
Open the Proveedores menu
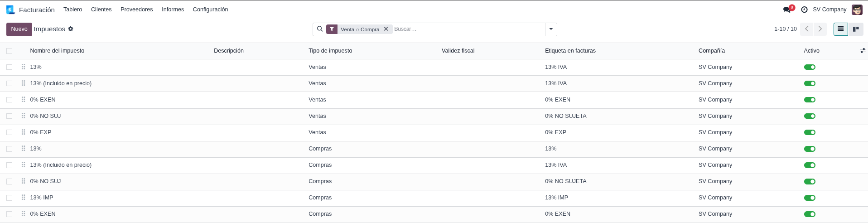tap(136, 10)
